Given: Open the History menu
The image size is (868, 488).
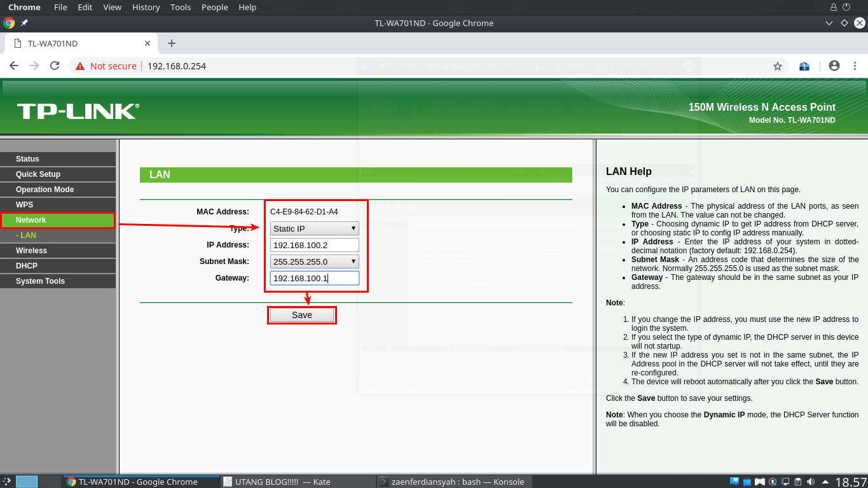Looking at the screenshot, I should point(146,7).
